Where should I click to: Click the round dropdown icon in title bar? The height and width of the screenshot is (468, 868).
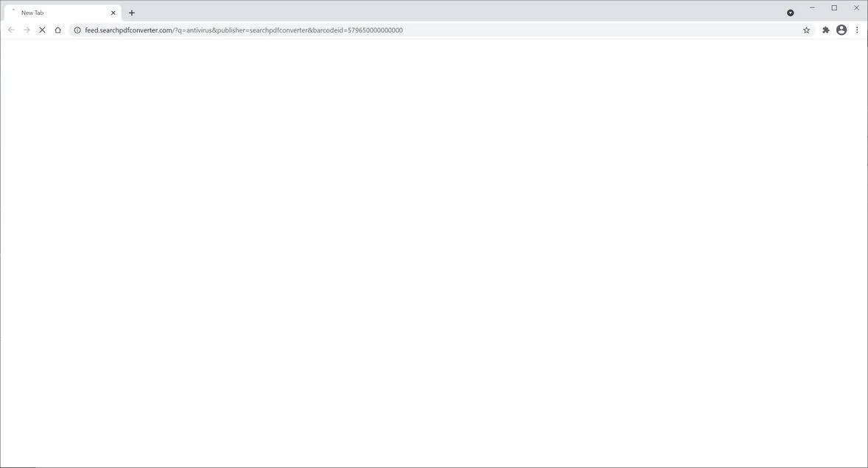tap(791, 13)
